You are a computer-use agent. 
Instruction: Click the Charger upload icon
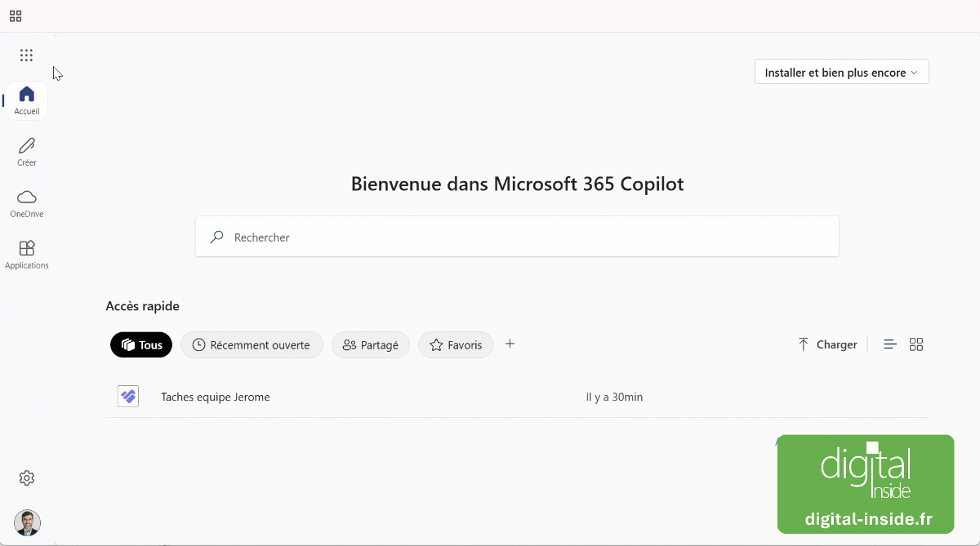click(x=804, y=344)
